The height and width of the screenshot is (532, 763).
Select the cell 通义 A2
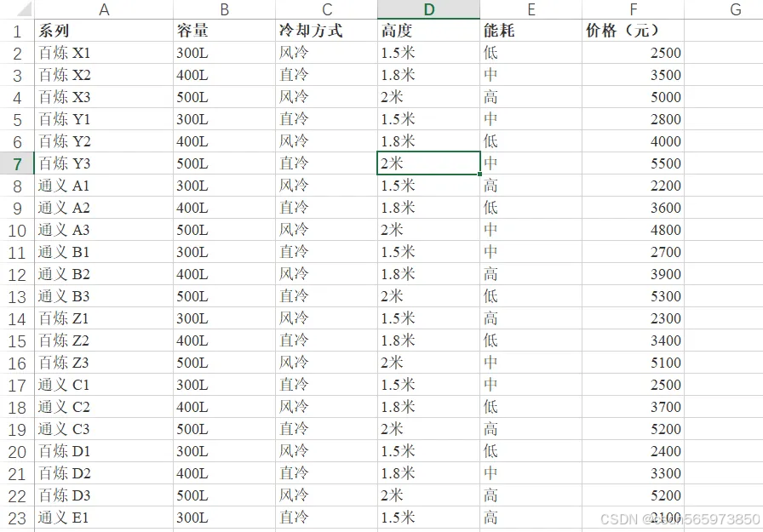(x=104, y=208)
